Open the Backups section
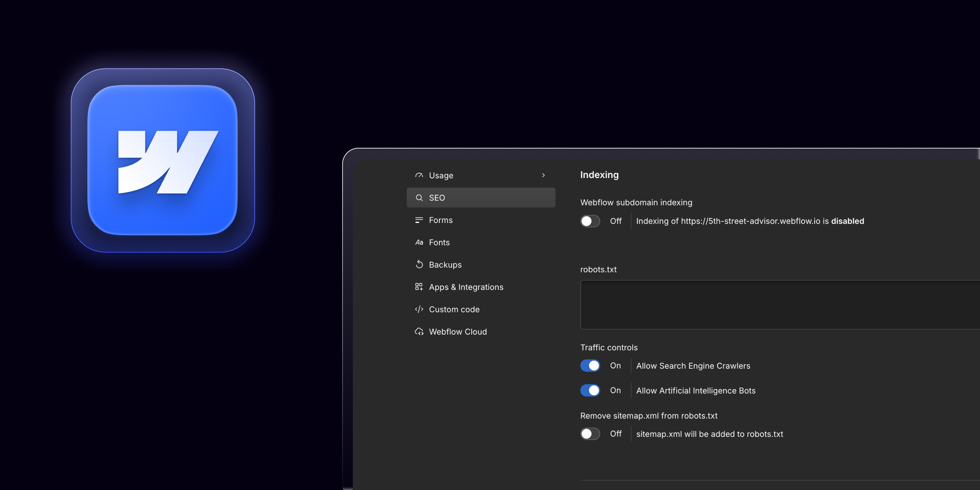The image size is (980, 490). [481, 265]
